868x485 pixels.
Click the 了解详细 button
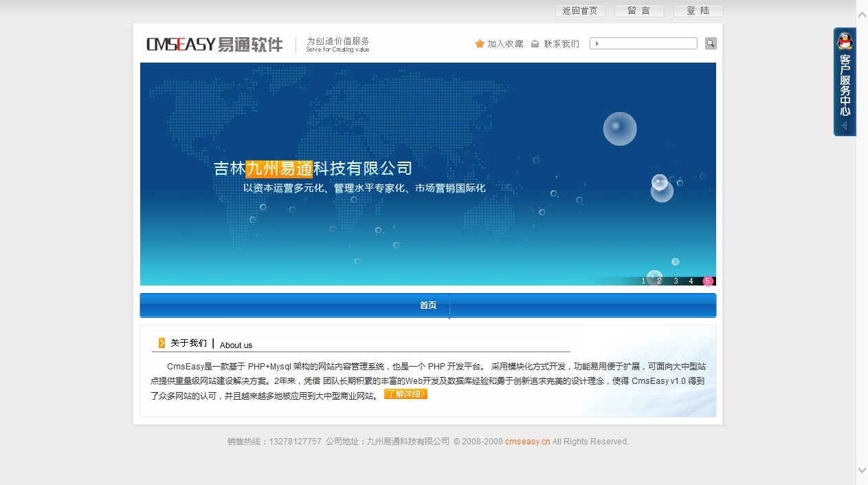[x=405, y=394]
